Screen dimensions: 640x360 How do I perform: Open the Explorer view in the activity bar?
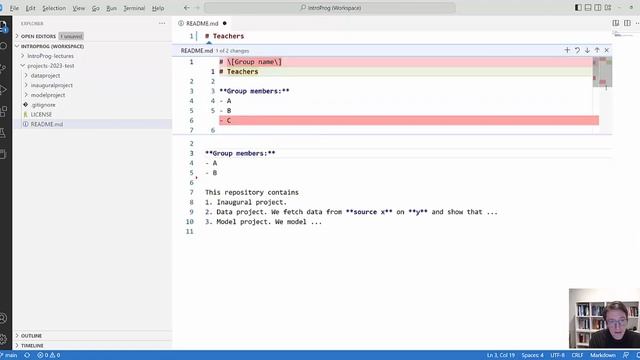[x=3, y=27]
